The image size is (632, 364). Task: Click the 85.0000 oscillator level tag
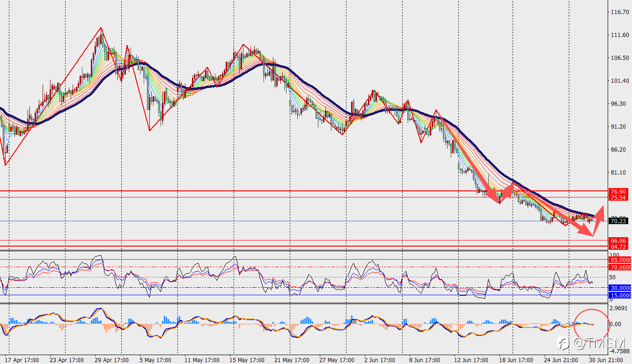(x=620, y=260)
